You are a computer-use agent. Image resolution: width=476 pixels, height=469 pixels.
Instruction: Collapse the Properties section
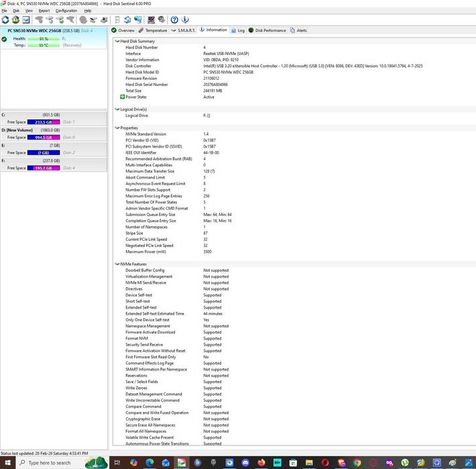pos(117,128)
